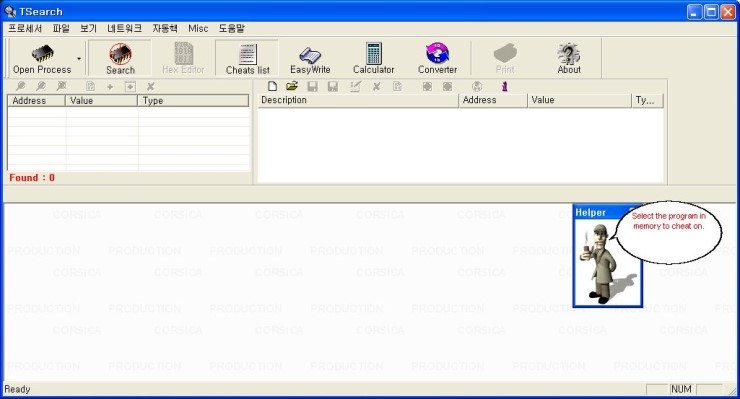The width and height of the screenshot is (740, 399).
Task: Open the Misc menu
Action: 198,28
